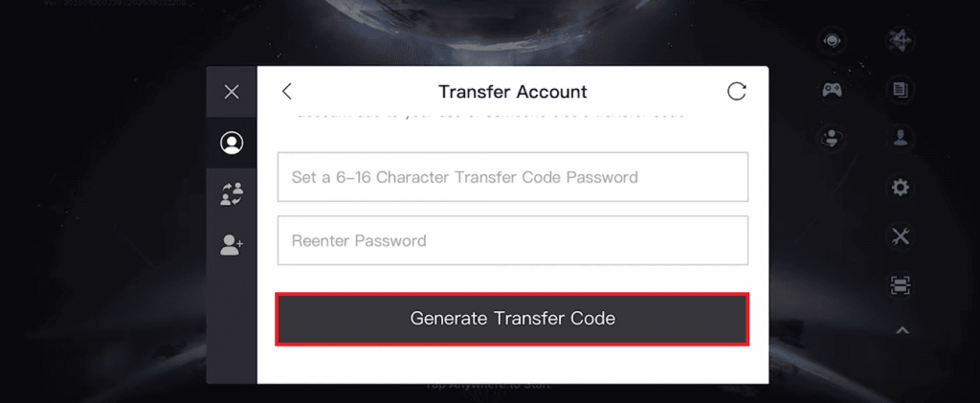
Task: Open the account profile sidebar tab
Action: (x=232, y=143)
